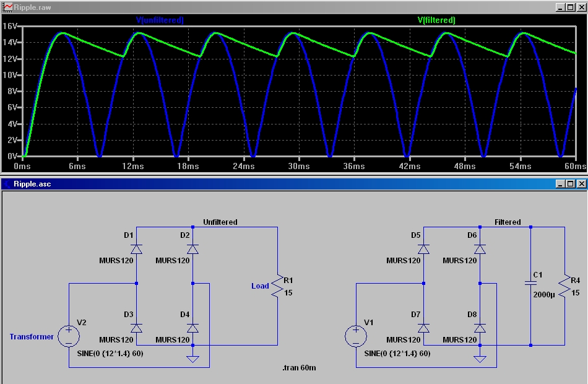This screenshot has height=384, width=588.
Task: Click the MURS120 label under D4
Action: 173,339
